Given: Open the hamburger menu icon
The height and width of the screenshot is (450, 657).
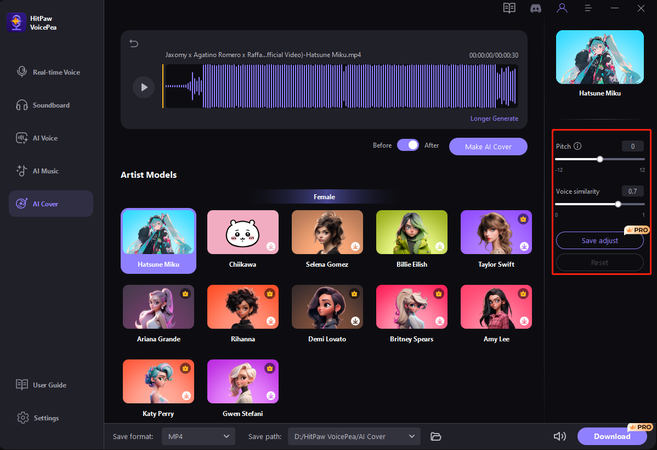Looking at the screenshot, I should pos(588,8).
